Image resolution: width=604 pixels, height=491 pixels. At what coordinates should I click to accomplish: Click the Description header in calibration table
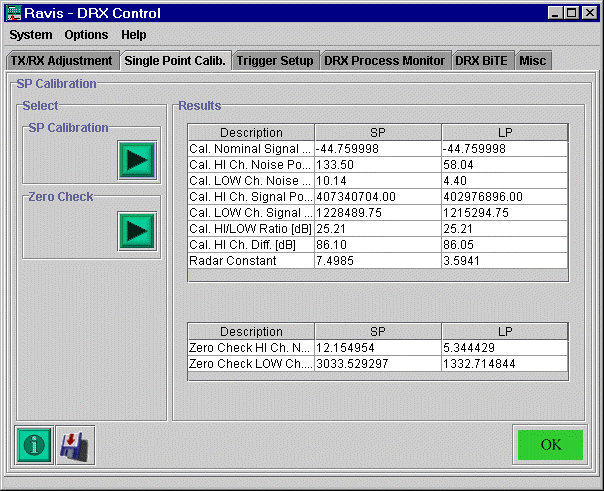point(251,132)
